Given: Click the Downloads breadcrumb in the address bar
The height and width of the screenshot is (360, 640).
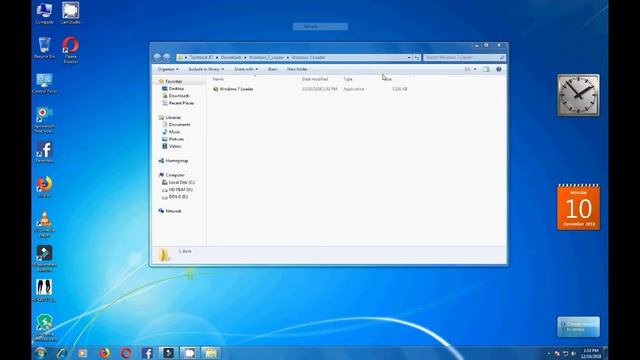Looking at the screenshot, I should [x=231, y=58].
